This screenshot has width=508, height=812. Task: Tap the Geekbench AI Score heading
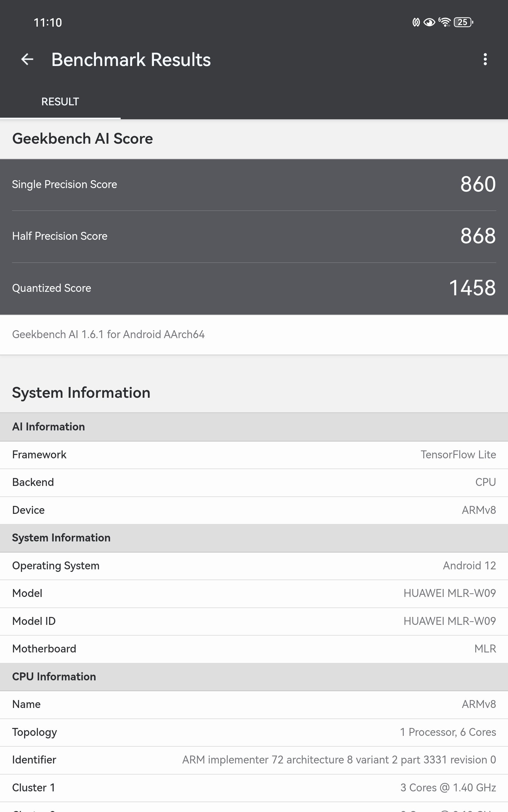click(83, 139)
